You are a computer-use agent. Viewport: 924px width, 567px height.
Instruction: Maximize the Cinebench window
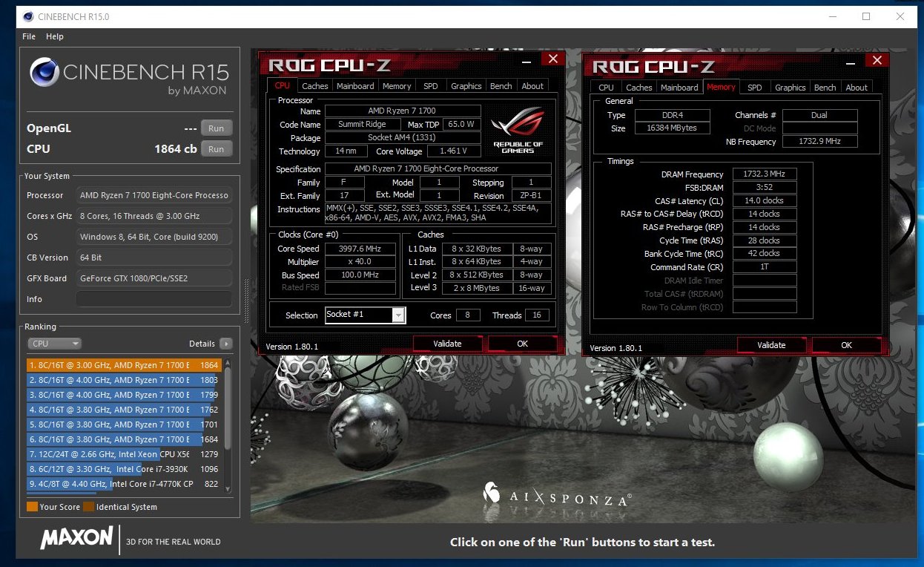[866, 16]
